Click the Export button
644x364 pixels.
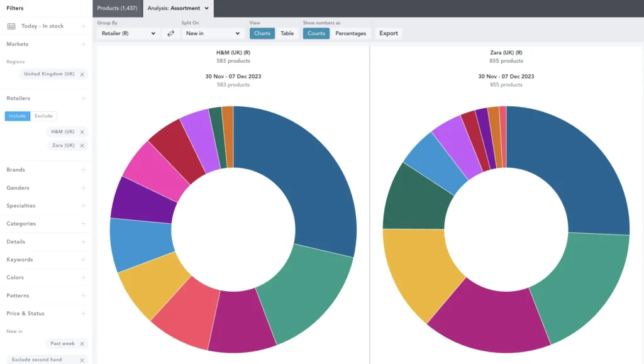(388, 33)
